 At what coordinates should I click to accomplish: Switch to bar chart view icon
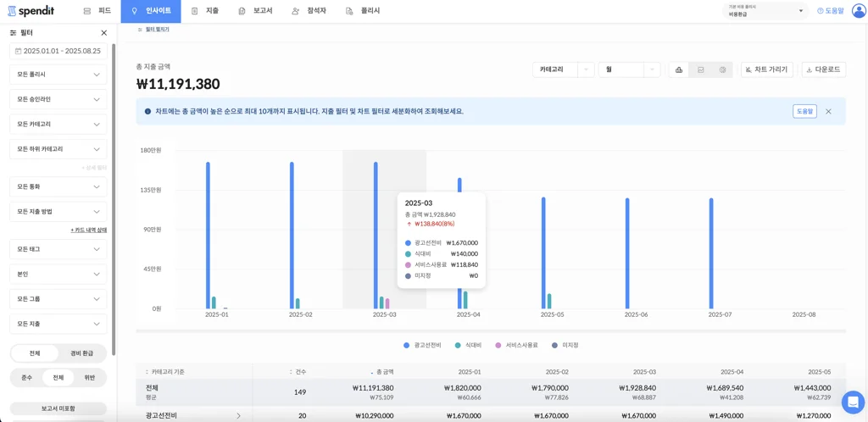[x=679, y=69]
